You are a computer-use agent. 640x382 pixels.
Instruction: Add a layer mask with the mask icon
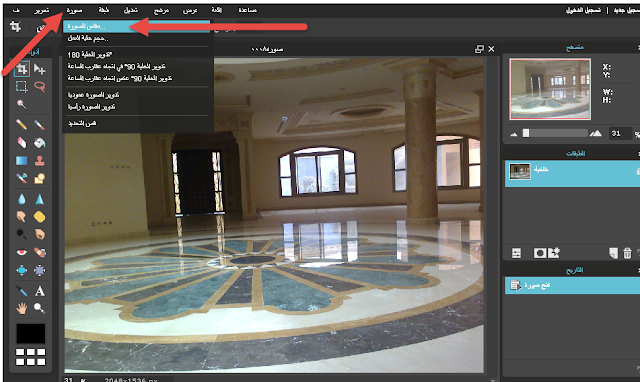tap(540, 253)
